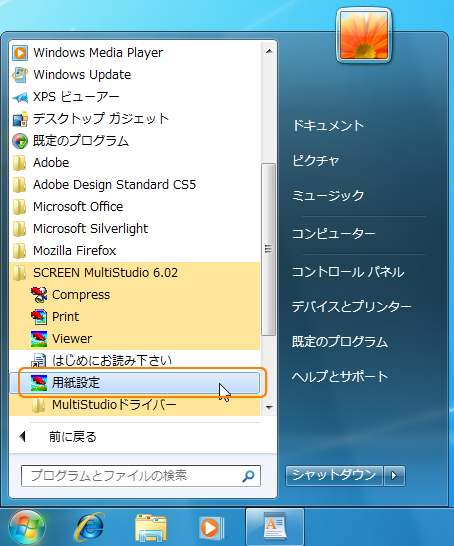Collapse the SCREEN MultiStudio 6.02 folder
The width and height of the screenshot is (454, 546).
coord(135,273)
